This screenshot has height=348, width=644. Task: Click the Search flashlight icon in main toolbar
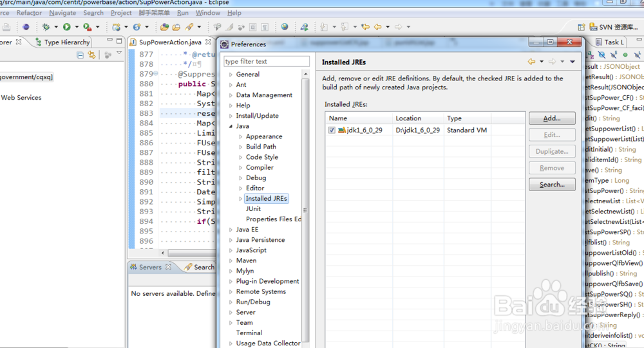tap(189, 27)
